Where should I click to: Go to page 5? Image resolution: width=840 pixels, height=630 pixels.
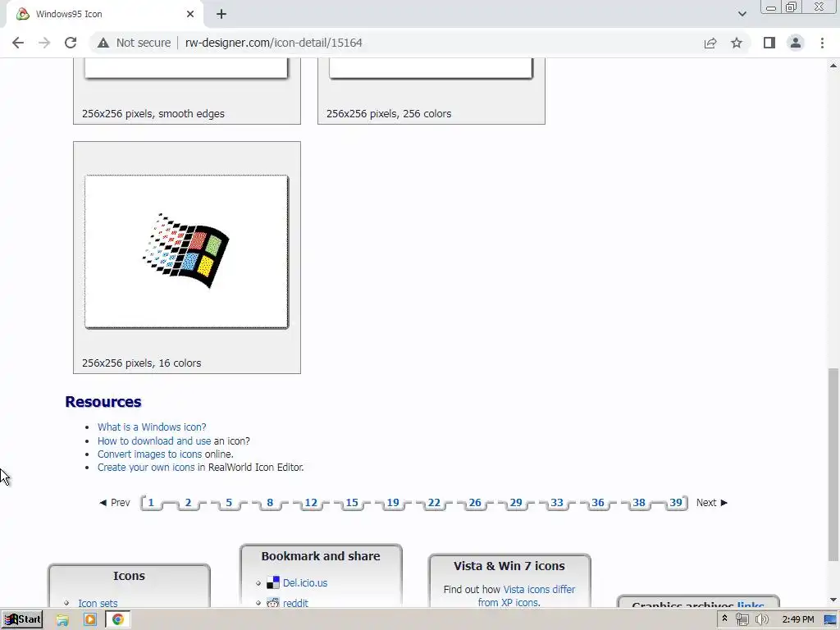[229, 503]
